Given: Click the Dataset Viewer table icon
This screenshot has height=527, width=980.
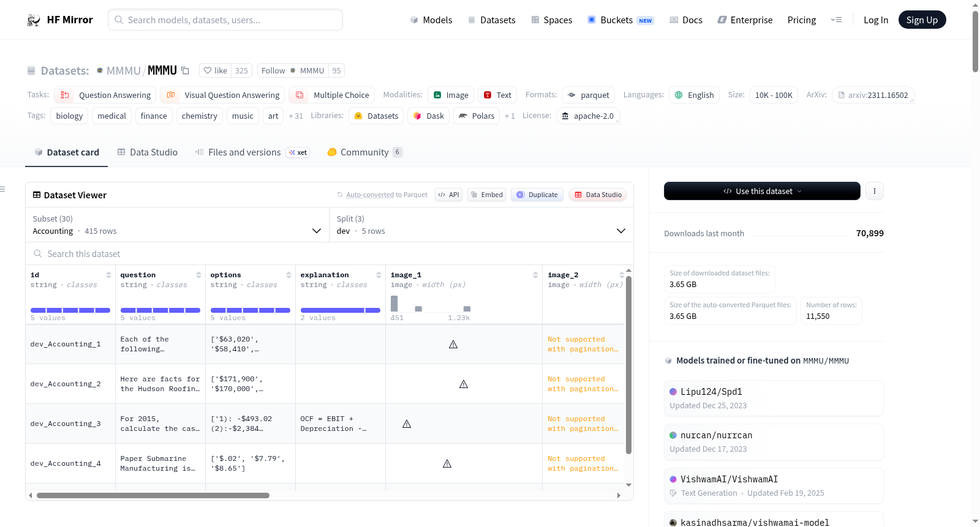Looking at the screenshot, I should (x=37, y=195).
